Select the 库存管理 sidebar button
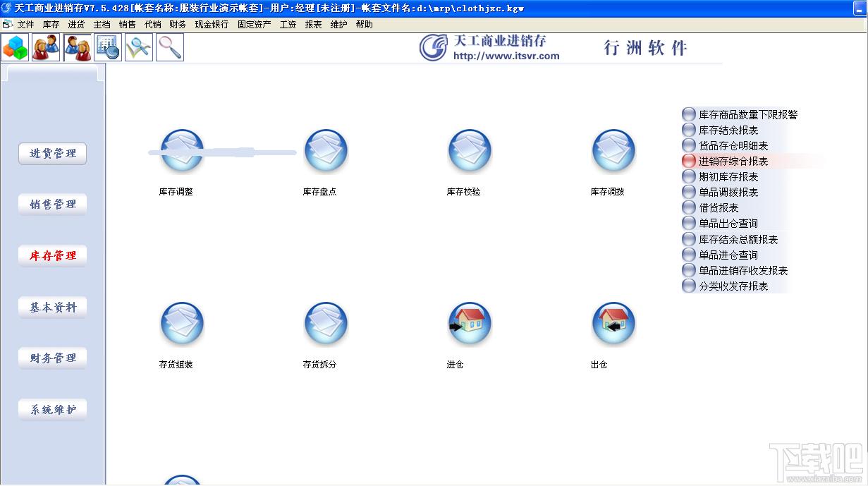Viewport: 868px width, 486px height. click(53, 255)
